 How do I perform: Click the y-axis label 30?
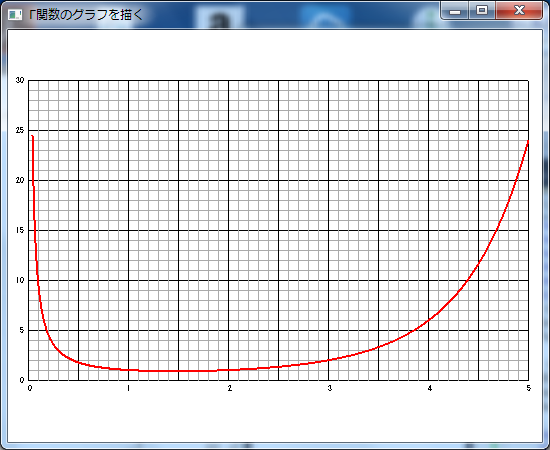20,80
